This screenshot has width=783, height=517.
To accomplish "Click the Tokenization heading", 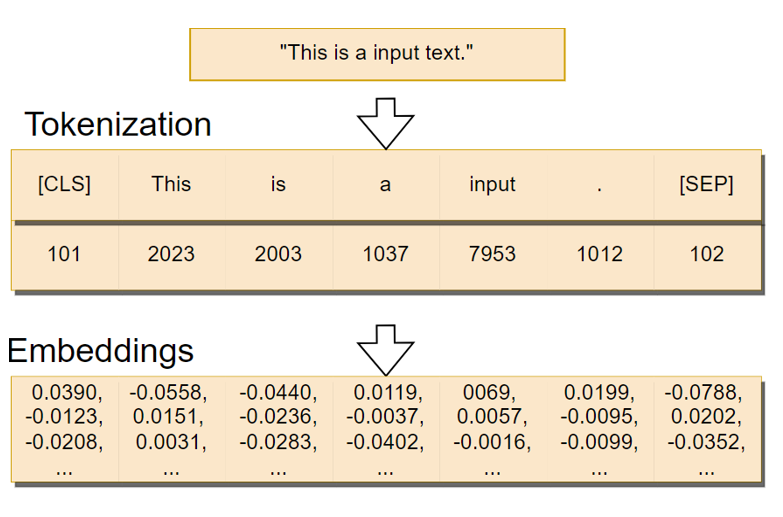I will (x=118, y=125).
